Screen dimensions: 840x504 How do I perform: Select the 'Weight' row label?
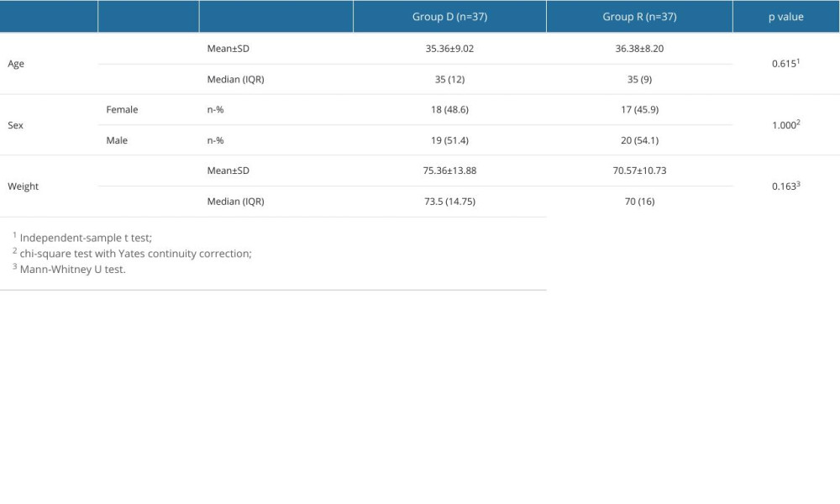(23, 186)
